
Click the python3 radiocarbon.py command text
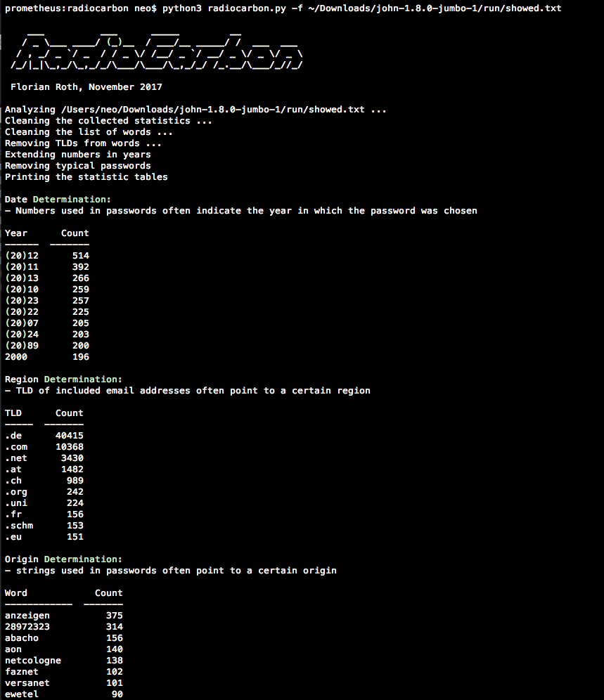pos(361,8)
